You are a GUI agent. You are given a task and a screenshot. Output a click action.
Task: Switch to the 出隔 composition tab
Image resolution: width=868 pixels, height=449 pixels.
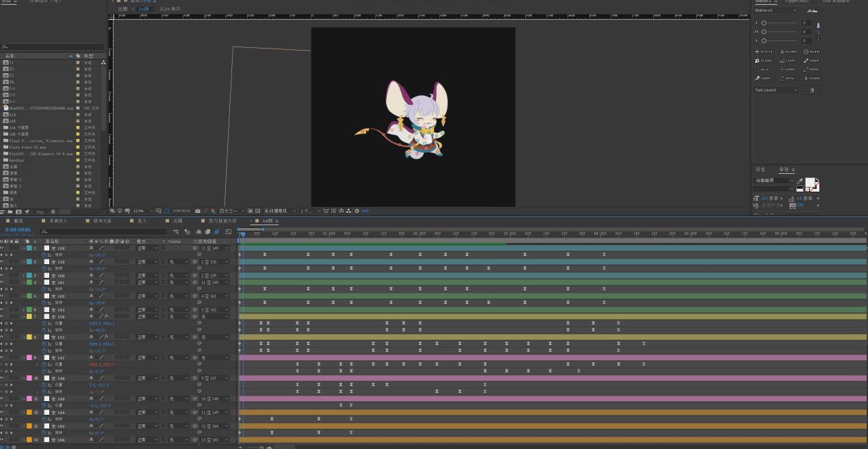pyautogui.click(x=177, y=221)
